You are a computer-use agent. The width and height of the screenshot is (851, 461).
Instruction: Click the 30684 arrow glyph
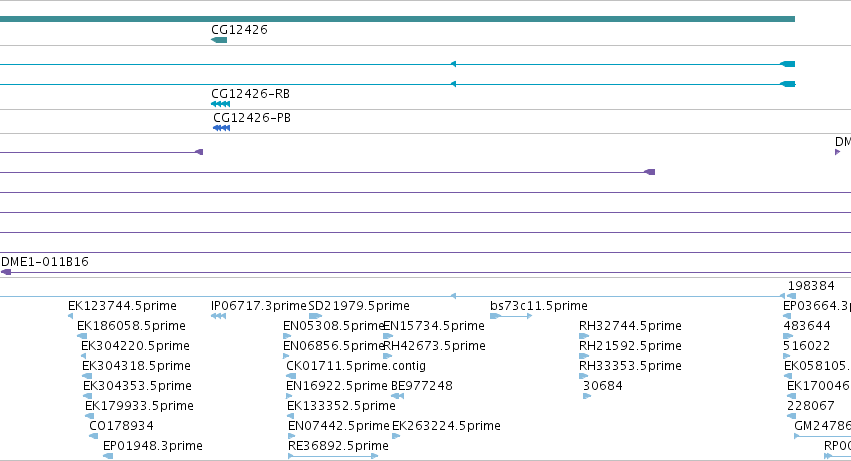(587, 396)
